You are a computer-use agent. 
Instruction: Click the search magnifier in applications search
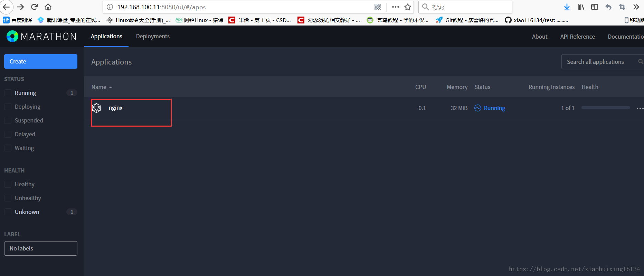(641, 61)
